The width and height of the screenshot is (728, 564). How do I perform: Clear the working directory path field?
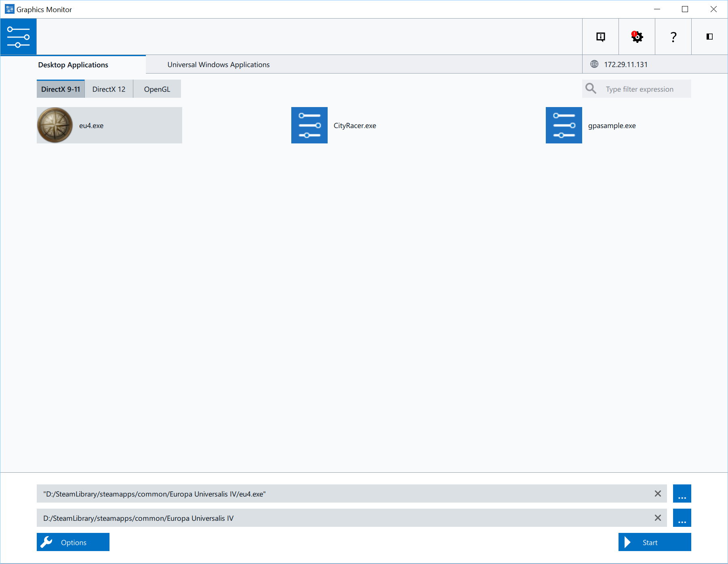point(658,518)
